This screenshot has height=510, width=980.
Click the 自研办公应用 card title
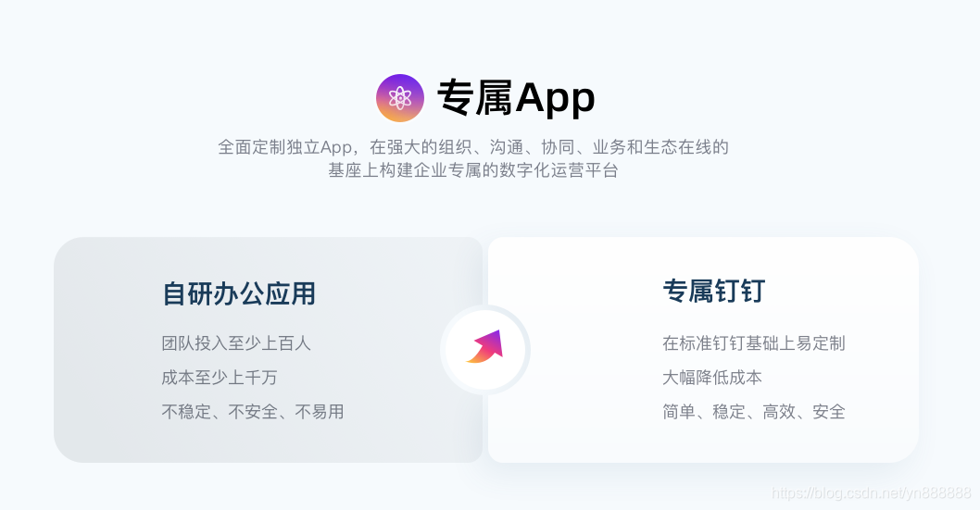[x=239, y=293]
